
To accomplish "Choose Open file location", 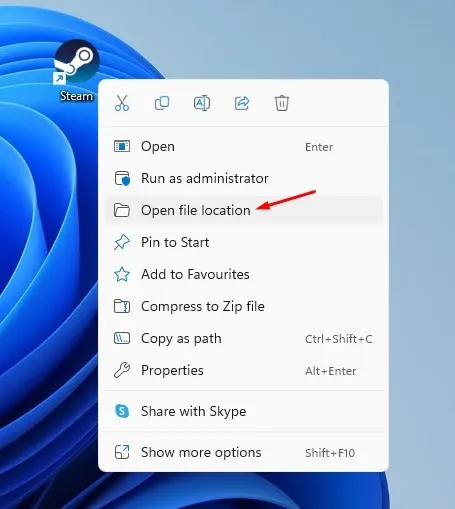I will (x=243, y=210).
